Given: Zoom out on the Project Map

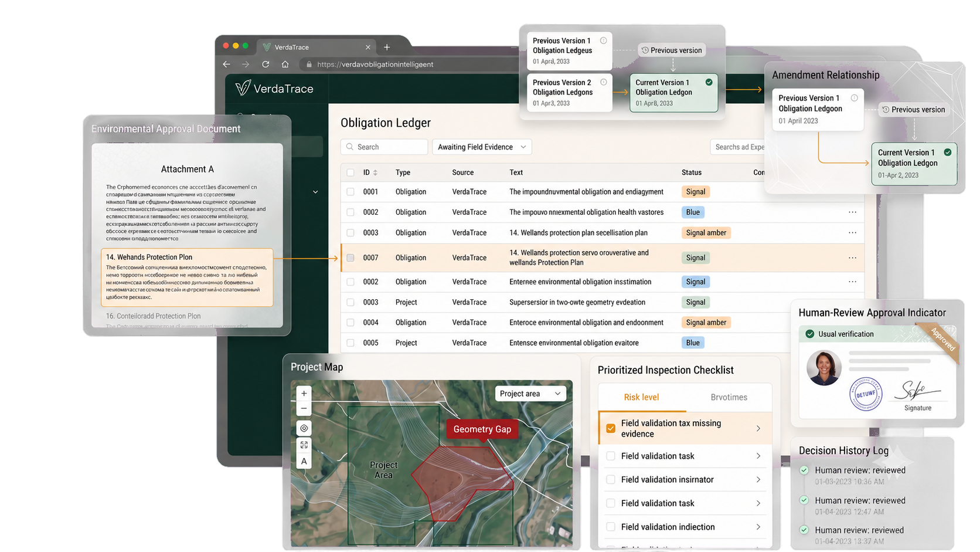Looking at the screenshot, I should pyautogui.click(x=304, y=408).
